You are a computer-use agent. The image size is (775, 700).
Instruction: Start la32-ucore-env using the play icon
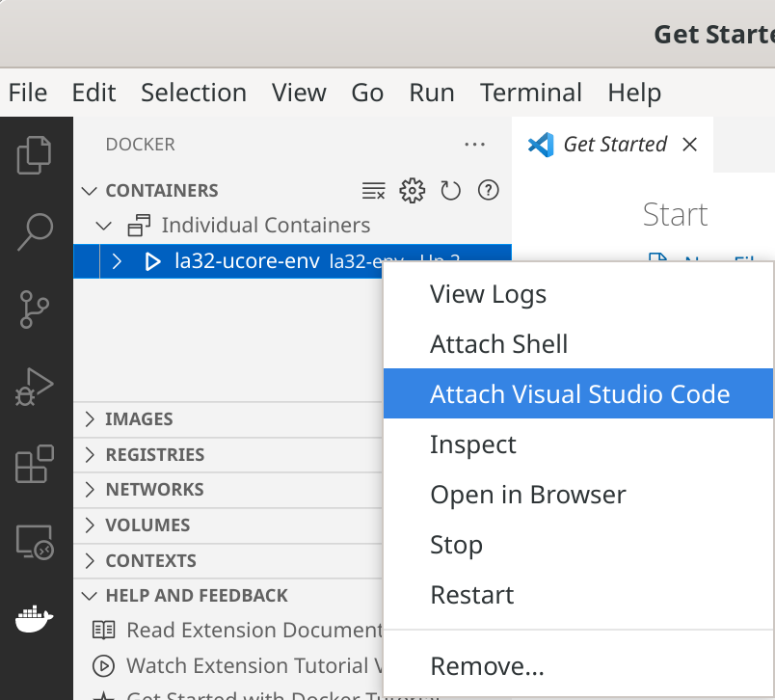pos(151,260)
